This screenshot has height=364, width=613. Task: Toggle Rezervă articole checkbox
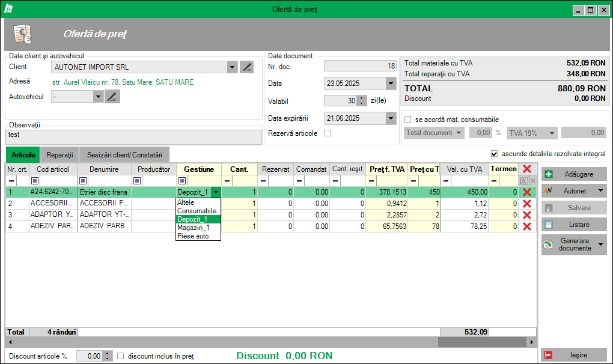328,133
